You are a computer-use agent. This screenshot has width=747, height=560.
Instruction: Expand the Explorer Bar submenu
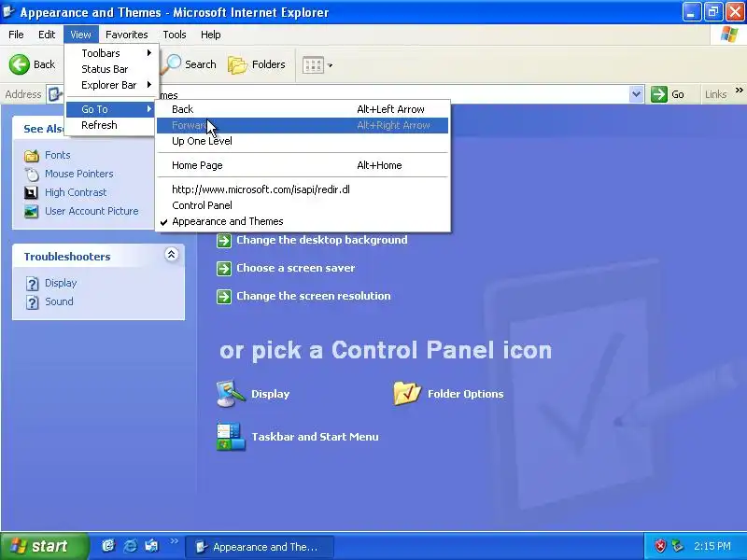[110, 85]
